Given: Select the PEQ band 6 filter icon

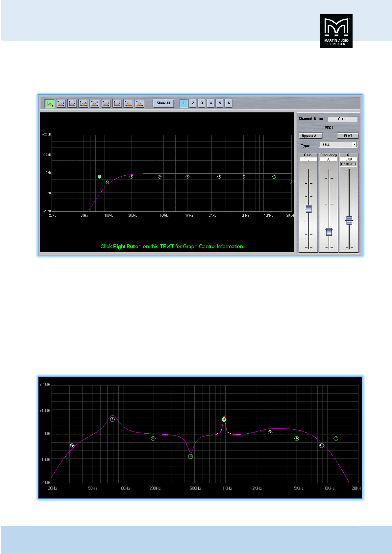Looking at the screenshot, I should tap(106, 103).
